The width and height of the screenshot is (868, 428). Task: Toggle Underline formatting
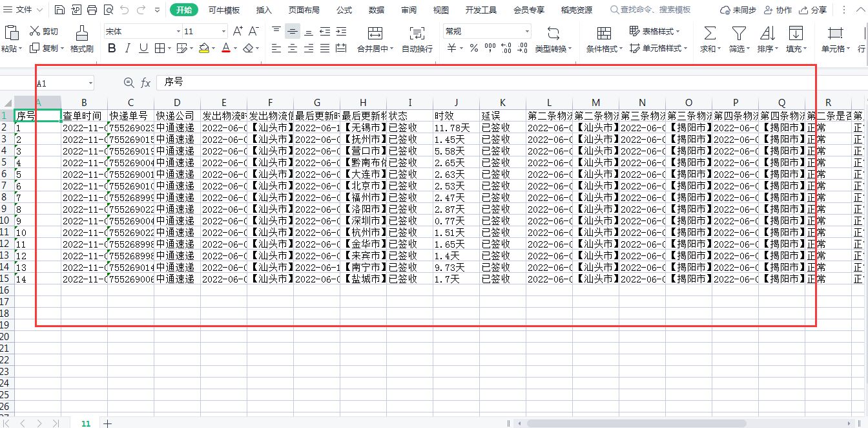click(x=143, y=48)
